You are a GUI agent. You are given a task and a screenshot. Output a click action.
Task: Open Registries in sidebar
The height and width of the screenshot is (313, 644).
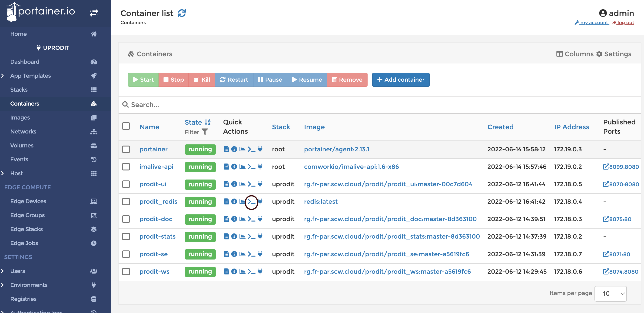[23, 299]
